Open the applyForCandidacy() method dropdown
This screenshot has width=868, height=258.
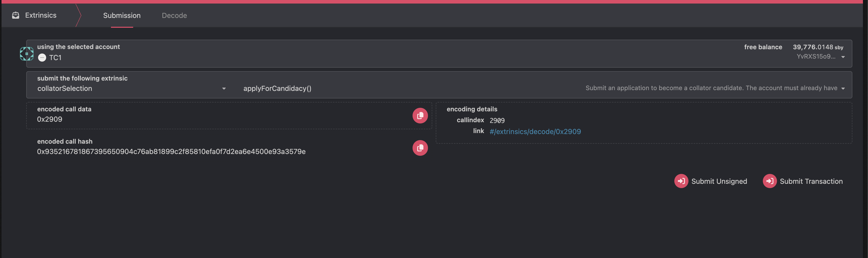pos(277,88)
